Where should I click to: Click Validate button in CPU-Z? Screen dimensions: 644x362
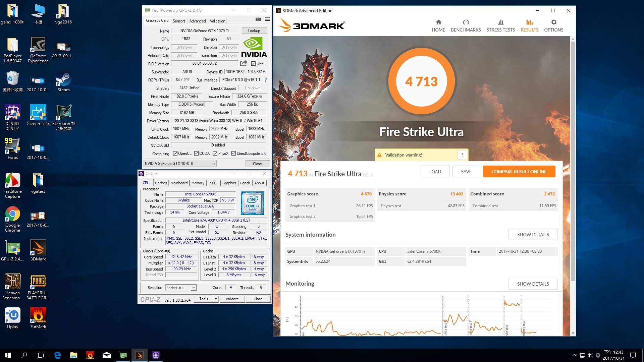(232, 299)
